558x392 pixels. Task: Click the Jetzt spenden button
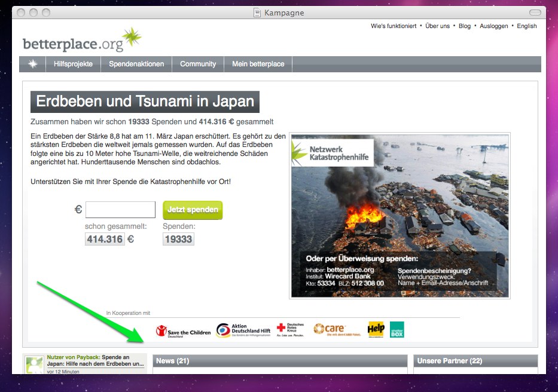point(192,210)
